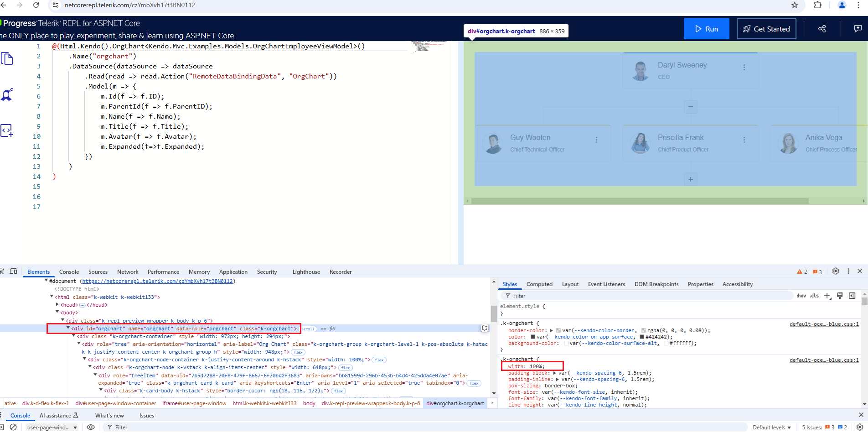Click the clear console icon
The height and width of the screenshot is (433, 868).
click(x=13, y=427)
